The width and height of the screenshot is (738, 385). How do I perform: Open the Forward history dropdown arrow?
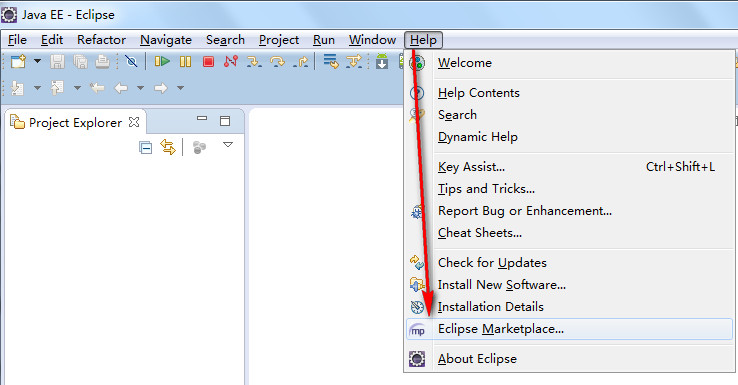[x=180, y=88]
